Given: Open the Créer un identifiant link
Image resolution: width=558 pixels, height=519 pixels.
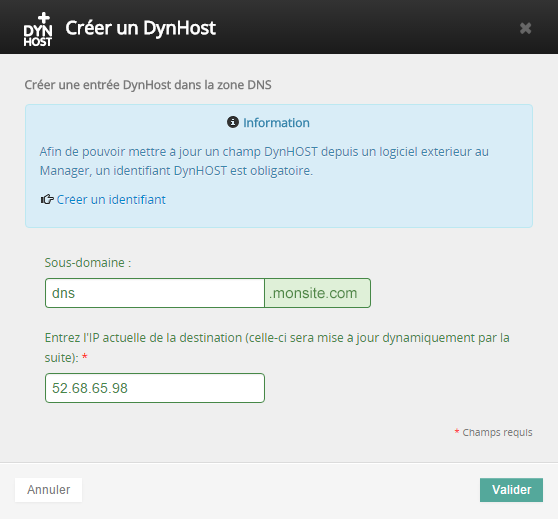Looking at the screenshot, I should point(111,200).
